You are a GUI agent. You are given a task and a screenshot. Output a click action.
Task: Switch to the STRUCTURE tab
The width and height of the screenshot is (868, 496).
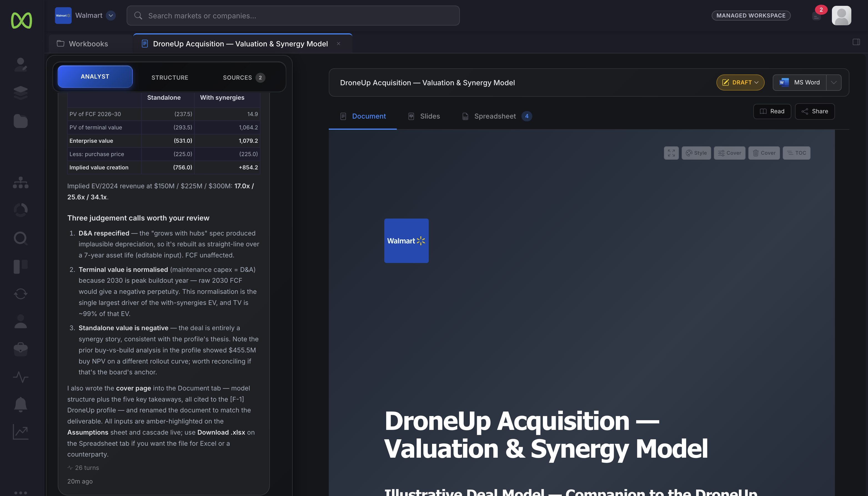click(x=170, y=78)
